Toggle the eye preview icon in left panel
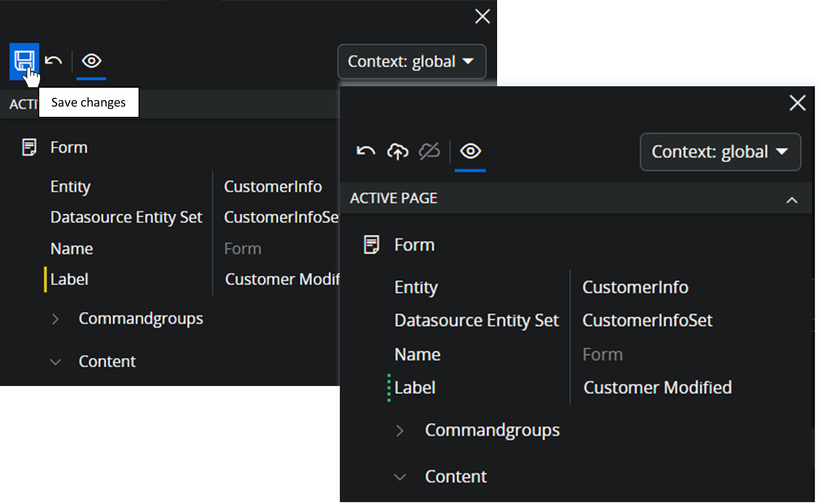 [x=91, y=61]
